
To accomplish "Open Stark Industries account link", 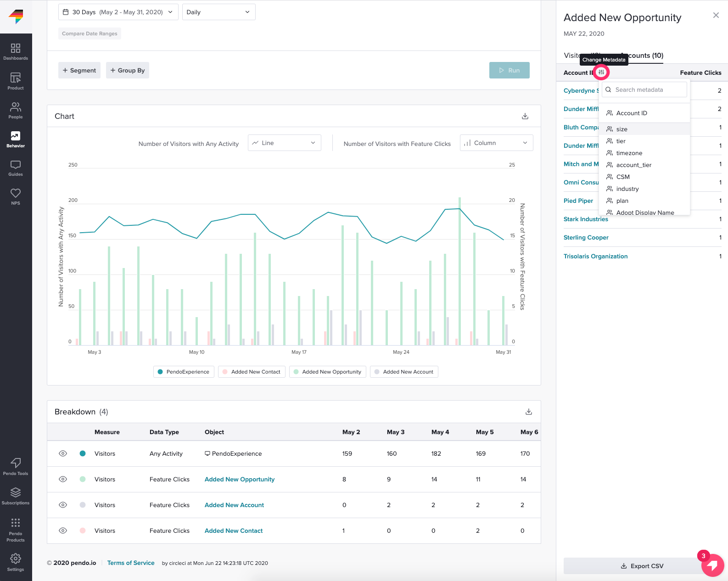I will click(x=586, y=219).
